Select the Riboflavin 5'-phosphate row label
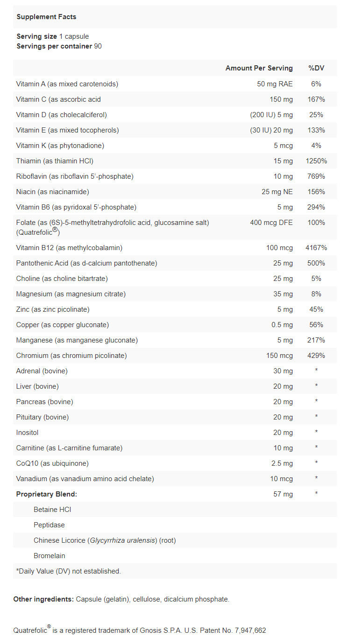This screenshot has height=644, width=355. [75, 176]
